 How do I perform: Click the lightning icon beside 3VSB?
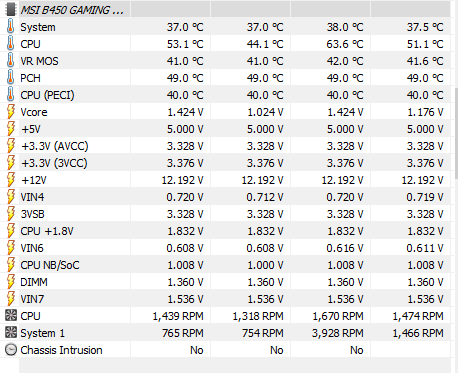[11, 214]
